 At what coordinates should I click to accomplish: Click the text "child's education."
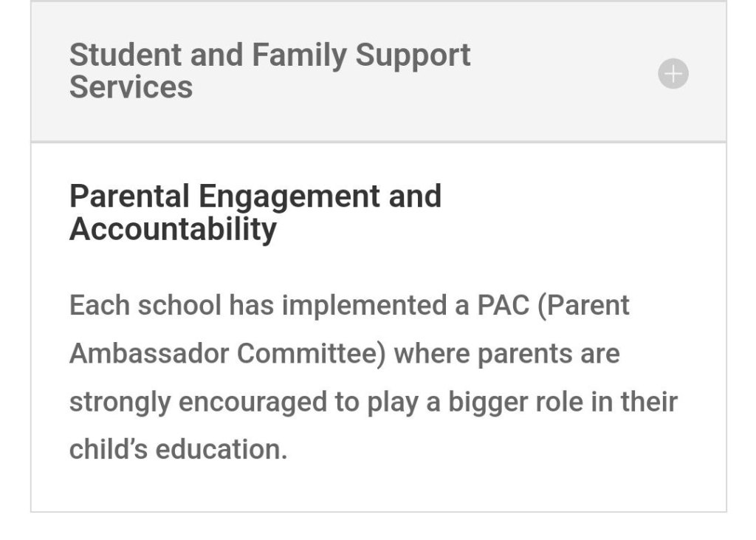pos(178,450)
